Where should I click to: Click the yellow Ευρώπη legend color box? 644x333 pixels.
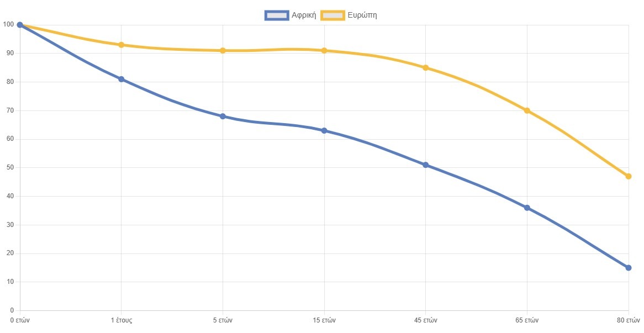click(x=333, y=15)
